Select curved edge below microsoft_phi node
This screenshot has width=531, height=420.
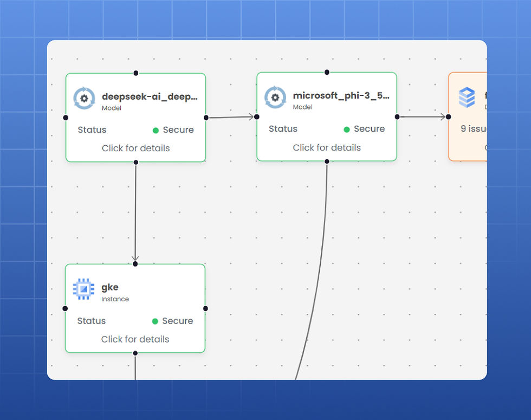click(x=319, y=271)
